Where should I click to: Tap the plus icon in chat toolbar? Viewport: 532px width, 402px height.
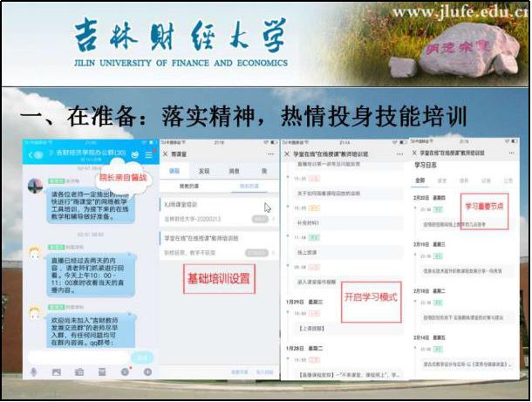[147, 372]
